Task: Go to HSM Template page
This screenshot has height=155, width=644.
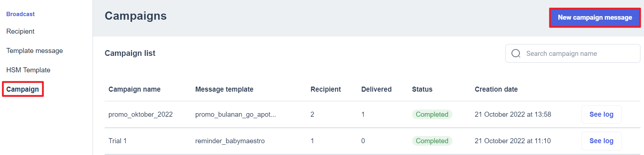Action: (x=28, y=70)
